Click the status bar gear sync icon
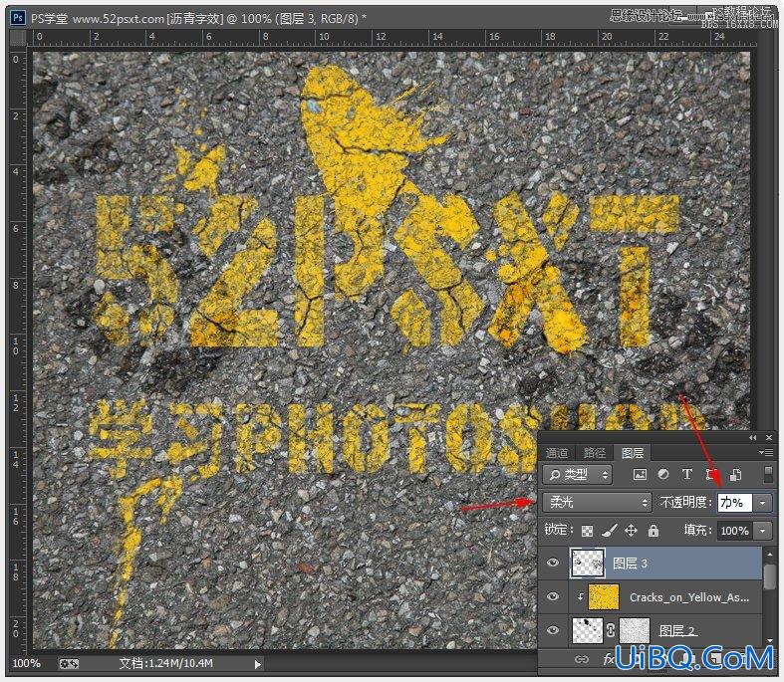 (x=69, y=663)
